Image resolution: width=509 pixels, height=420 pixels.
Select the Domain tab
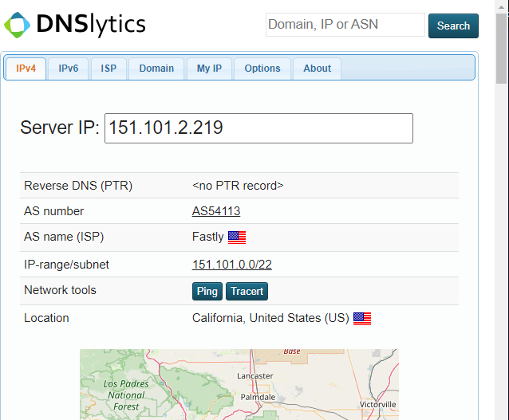tap(156, 69)
